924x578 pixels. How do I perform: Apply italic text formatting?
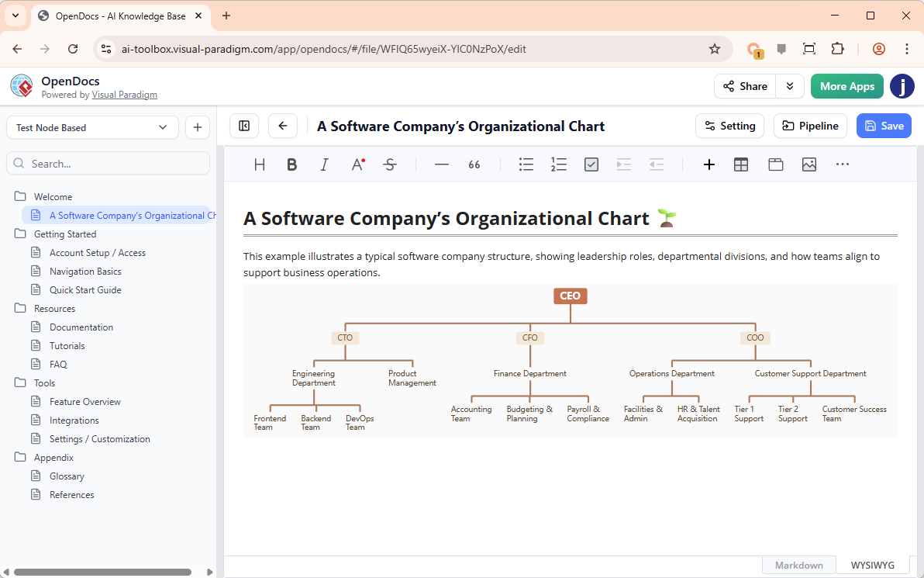[325, 164]
